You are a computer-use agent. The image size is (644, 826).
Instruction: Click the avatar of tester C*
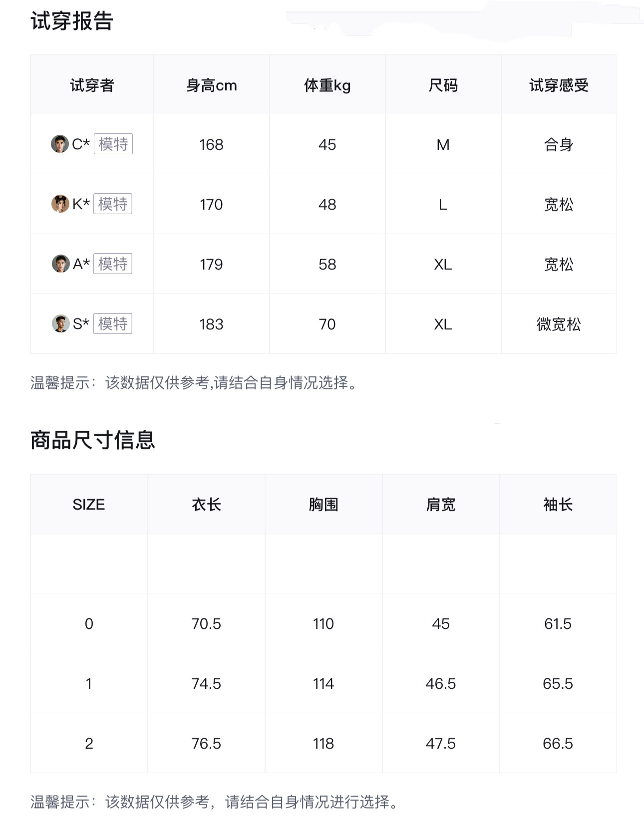59,144
